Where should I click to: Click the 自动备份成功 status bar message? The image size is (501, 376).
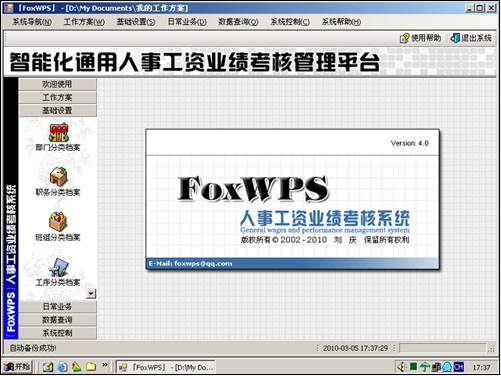point(32,348)
